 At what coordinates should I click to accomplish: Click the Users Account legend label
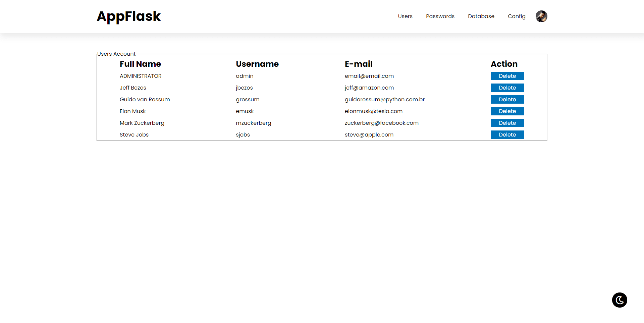tap(116, 54)
